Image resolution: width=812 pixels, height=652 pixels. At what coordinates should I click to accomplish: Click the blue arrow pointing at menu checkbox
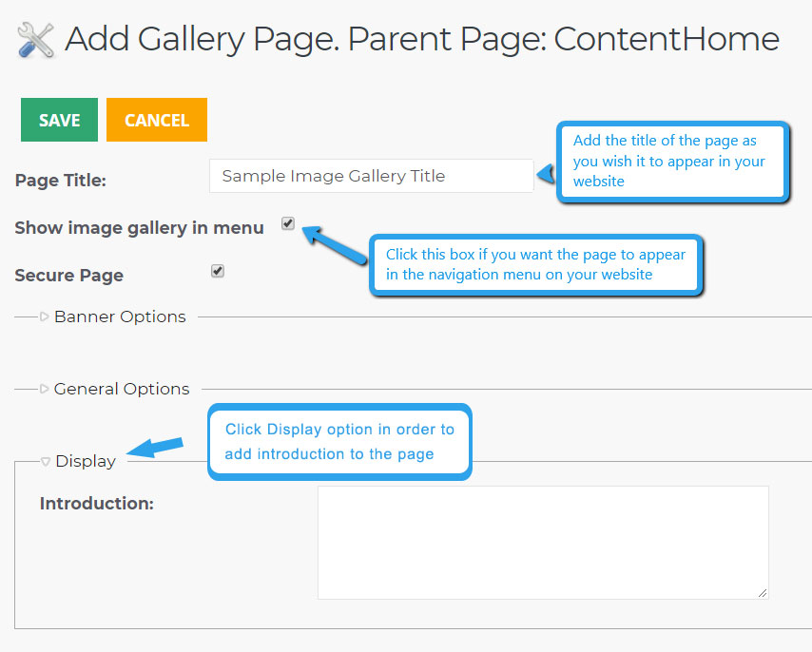click(x=334, y=245)
